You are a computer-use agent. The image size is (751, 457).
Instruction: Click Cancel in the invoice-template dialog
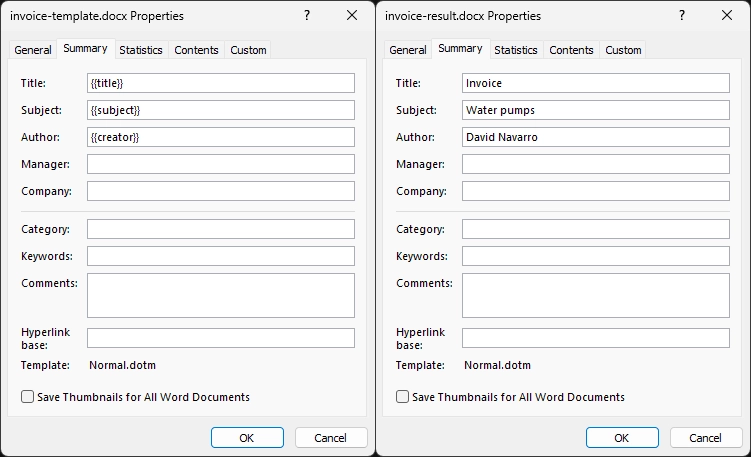click(331, 438)
